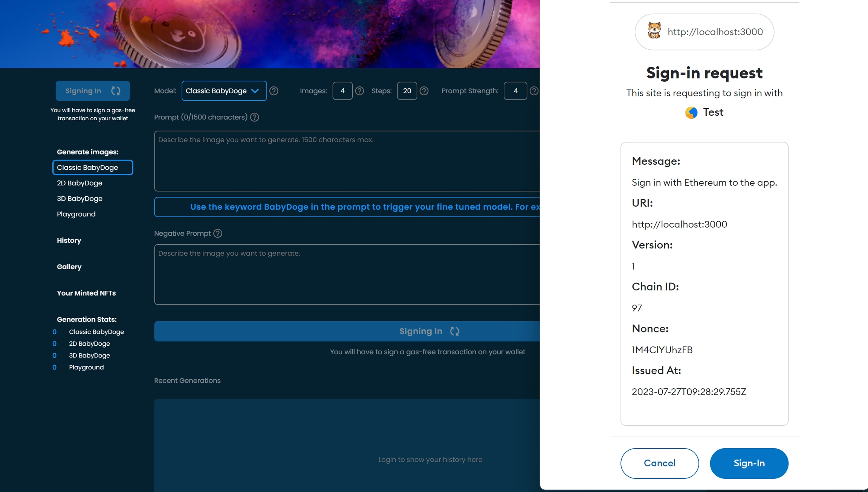Go to the Gallery section
868x492 pixels.
pyautogui.click(x=69, y=267)
